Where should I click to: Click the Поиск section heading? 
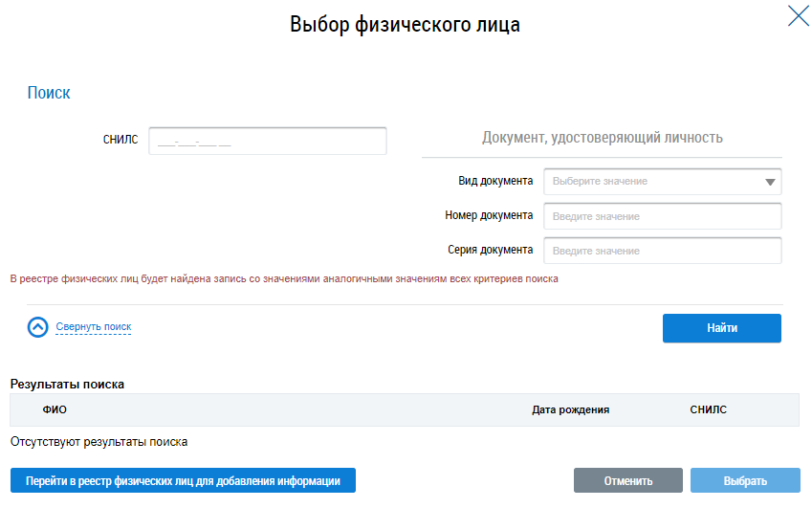click(x=49, y=93)
